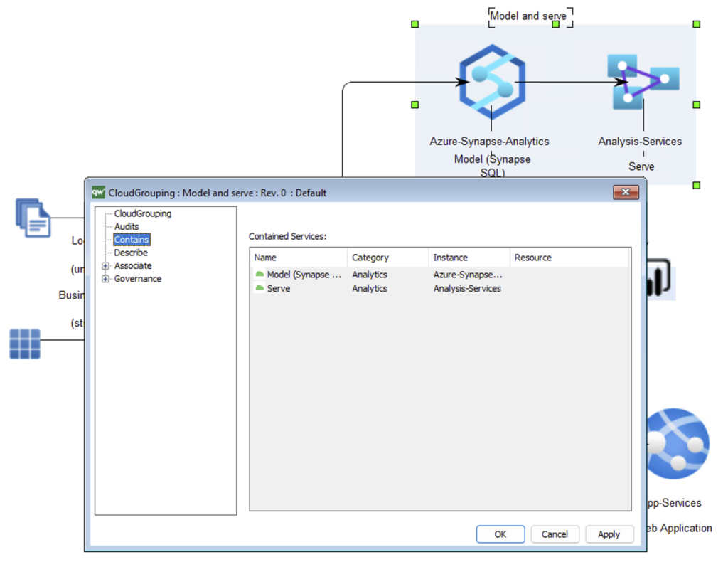The image size is (728, 562).
Task: Select the CloudGrouping root node
Action: 142,213
